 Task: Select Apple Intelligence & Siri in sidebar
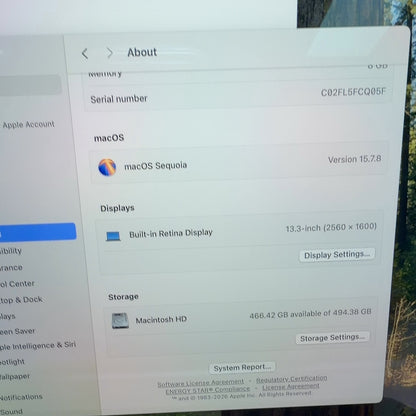click(38, 346)
